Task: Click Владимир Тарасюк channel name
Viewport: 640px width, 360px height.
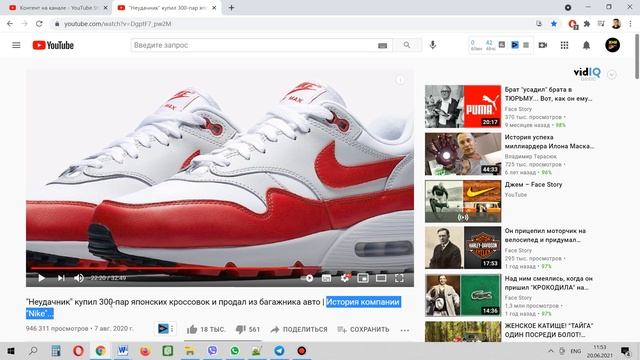Action: click(x=530, y=156)
